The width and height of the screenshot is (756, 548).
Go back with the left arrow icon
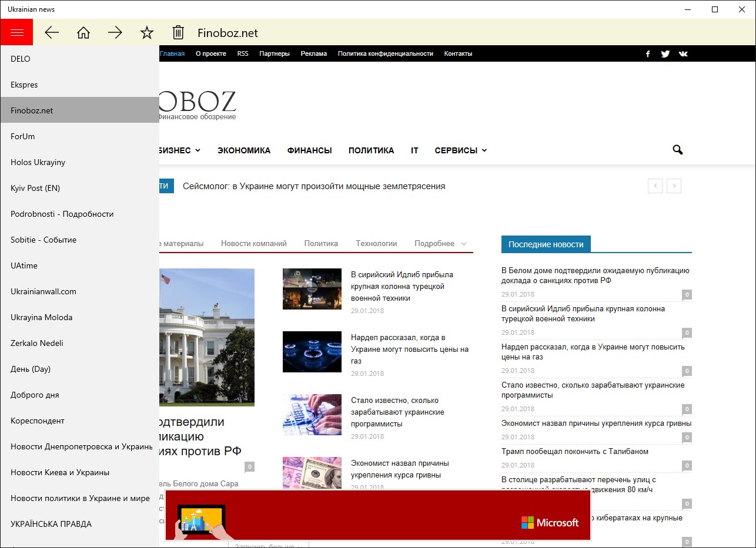(52, 33)
